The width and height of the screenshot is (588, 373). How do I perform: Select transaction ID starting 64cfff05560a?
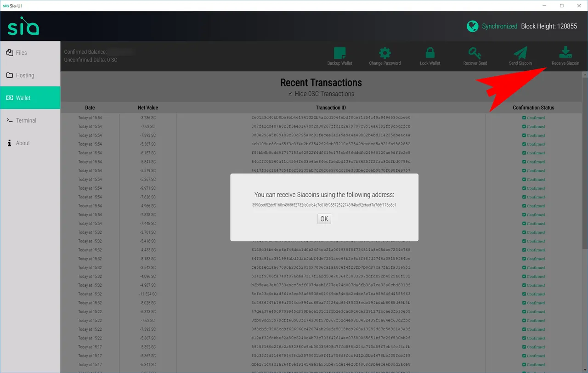[x=331, y=162]
